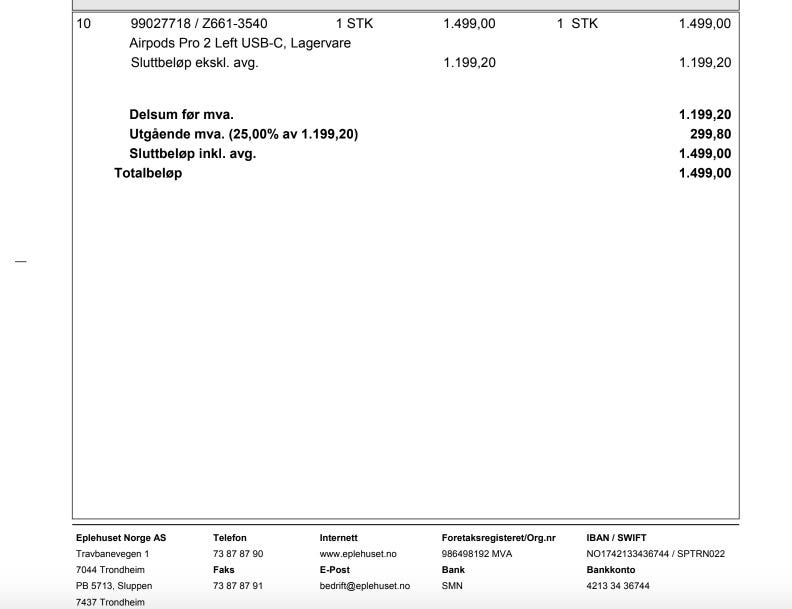Click the fax number 73 87 87 91

coord(238,586)
